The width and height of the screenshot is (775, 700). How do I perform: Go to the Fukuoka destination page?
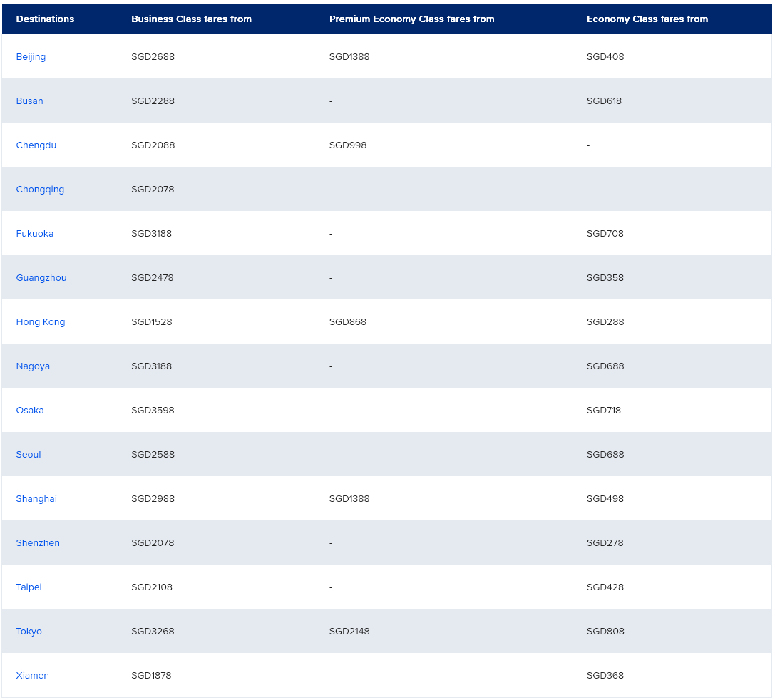click(x=34, y=234)
